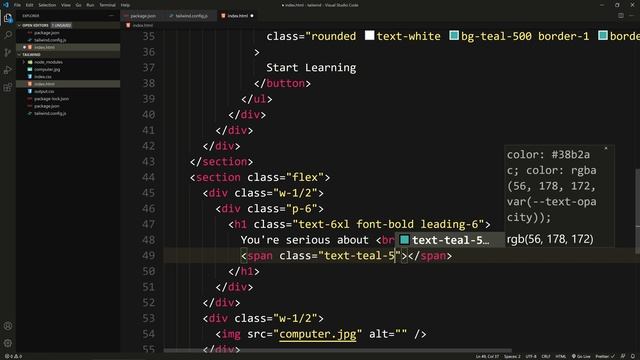Click the CRLF line ending indicator
The image size is (640, 360).
point(546,356)
